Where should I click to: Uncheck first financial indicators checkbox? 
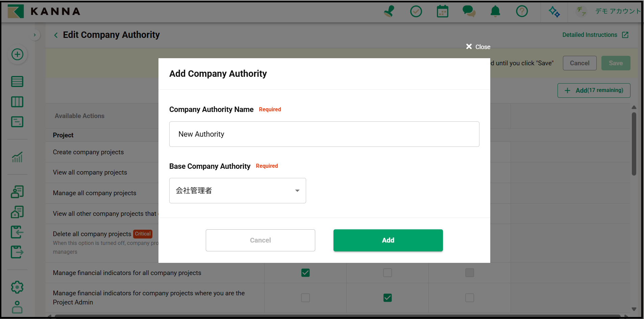click(x=305, y=273)
